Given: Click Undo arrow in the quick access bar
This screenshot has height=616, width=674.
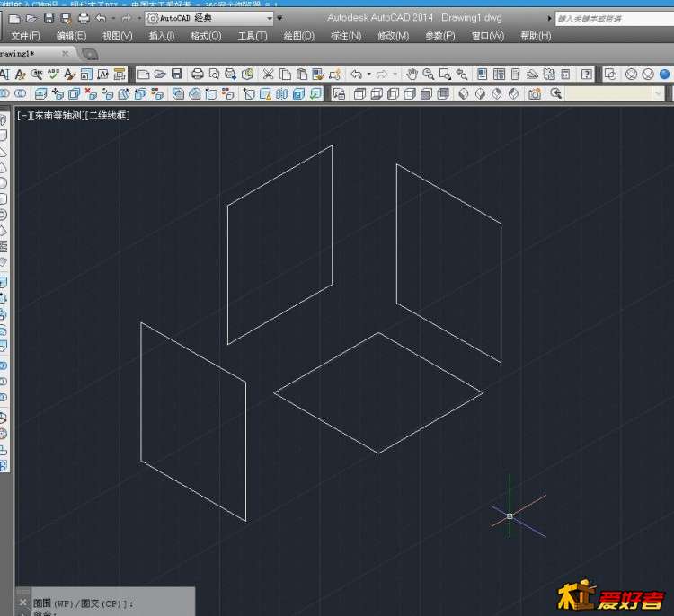Looking at the screenshot, I should pos(101,18).
